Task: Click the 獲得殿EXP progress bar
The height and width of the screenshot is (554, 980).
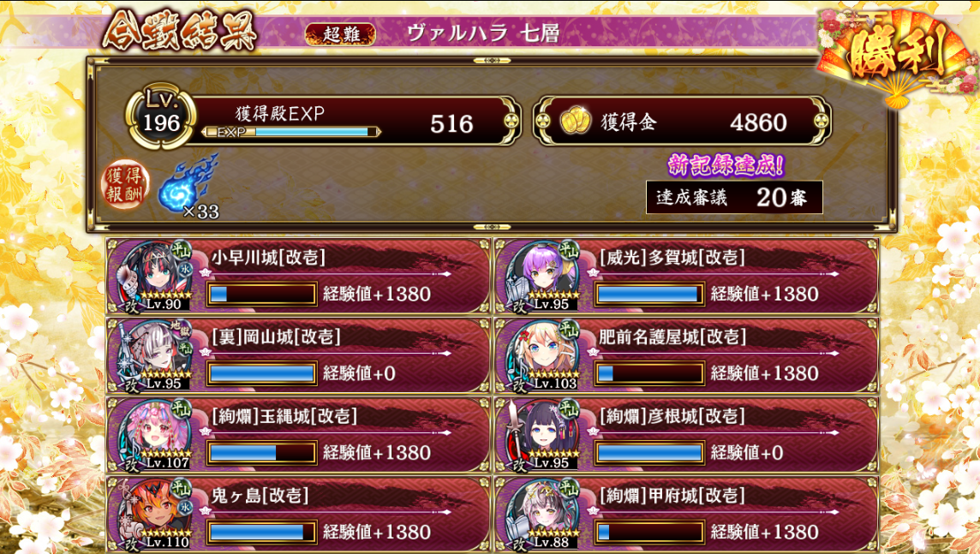Action: click(291, 132)
